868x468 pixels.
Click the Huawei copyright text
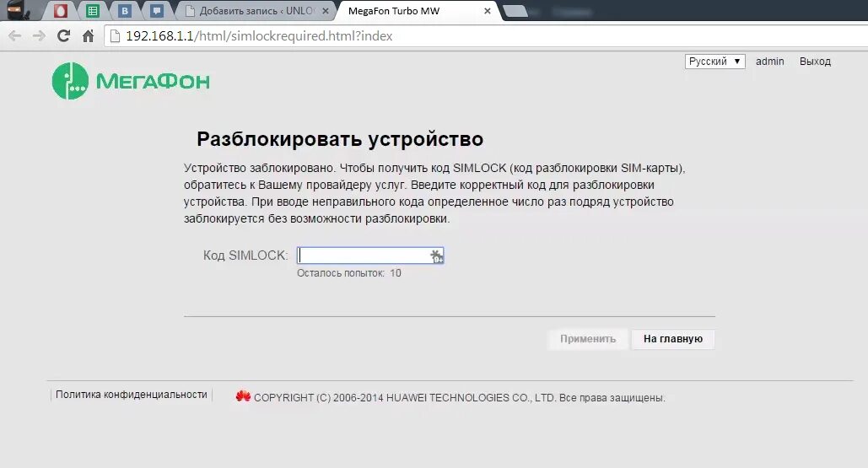coord(460,398)
